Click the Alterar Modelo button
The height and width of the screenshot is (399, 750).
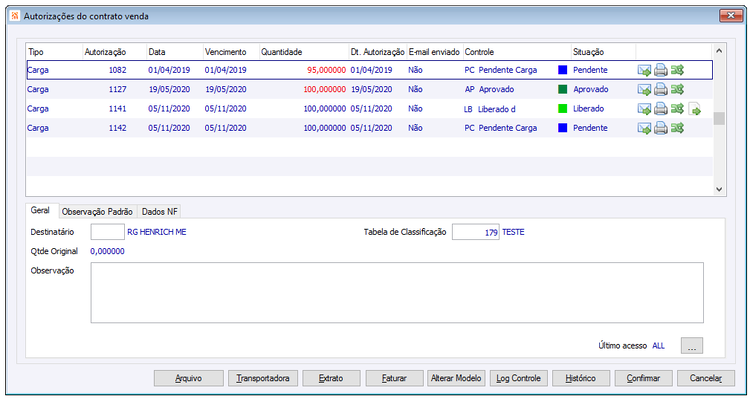[456, 378]
